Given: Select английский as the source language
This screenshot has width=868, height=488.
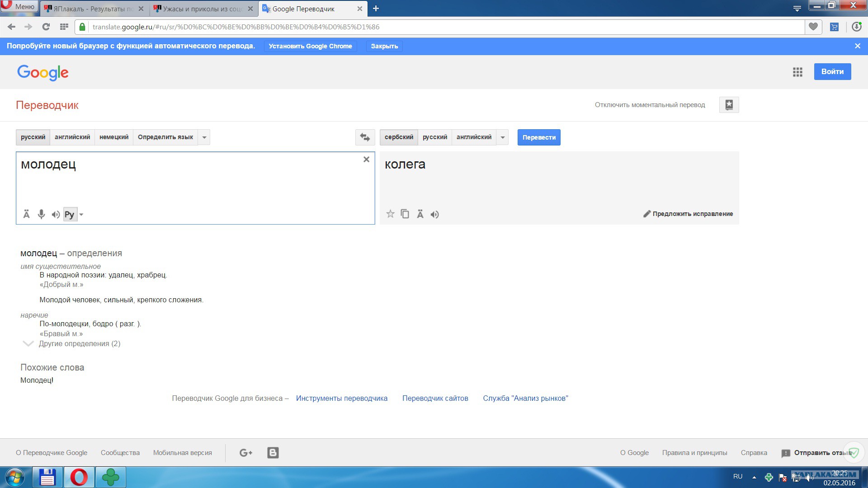Looking at the screenshot, I should click(x=72, y=137).
